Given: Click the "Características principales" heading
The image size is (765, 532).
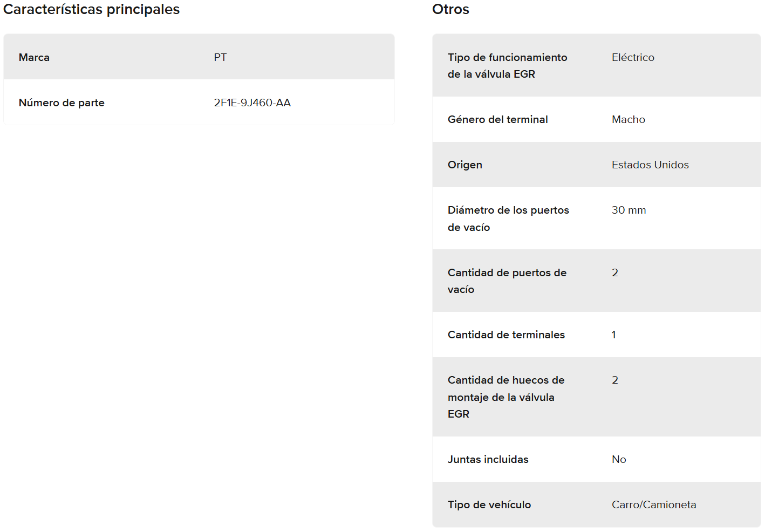Looking at the screenshot, I should pyautogui.click(x=91, y=10).
